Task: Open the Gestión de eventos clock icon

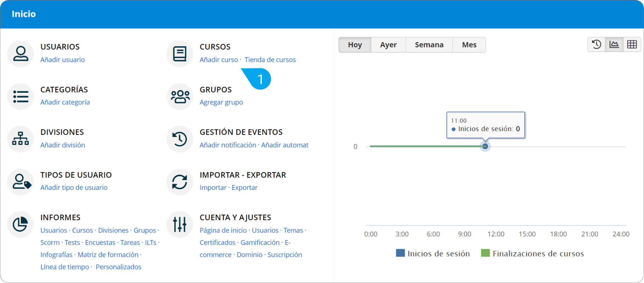Action: pos(180,139)
